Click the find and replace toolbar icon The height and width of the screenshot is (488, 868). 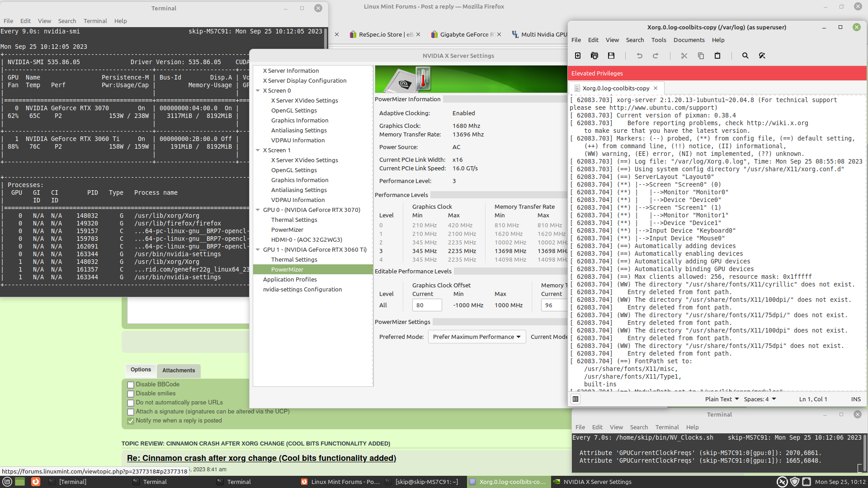click(762, 56)
